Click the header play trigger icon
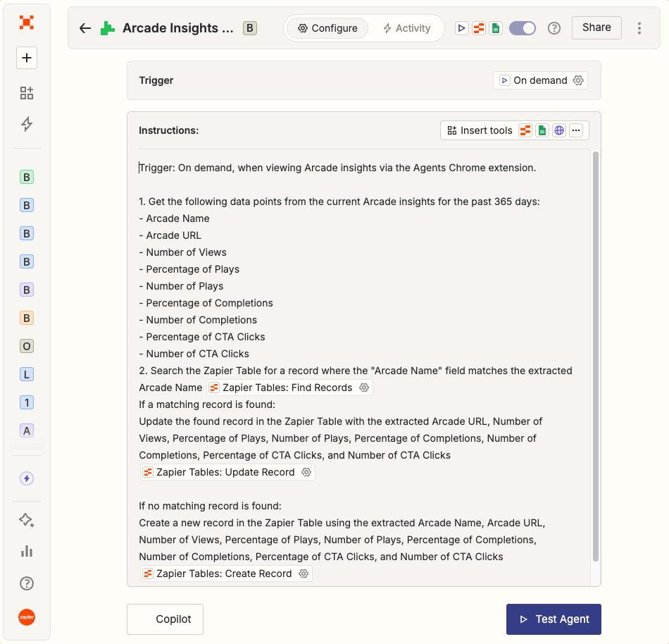Image resolution: width=669 pixels, height=644 pixels. tap(461, 28)
